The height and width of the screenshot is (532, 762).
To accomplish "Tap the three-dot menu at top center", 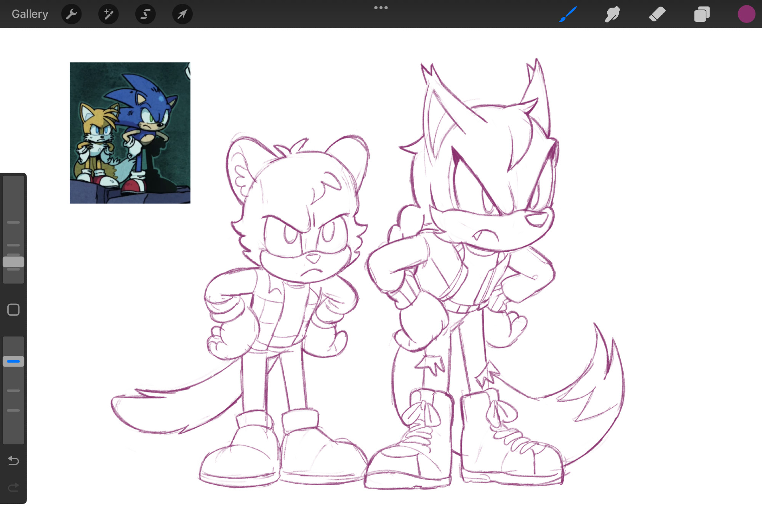I will pyautogui.click(x=381, y=8).
